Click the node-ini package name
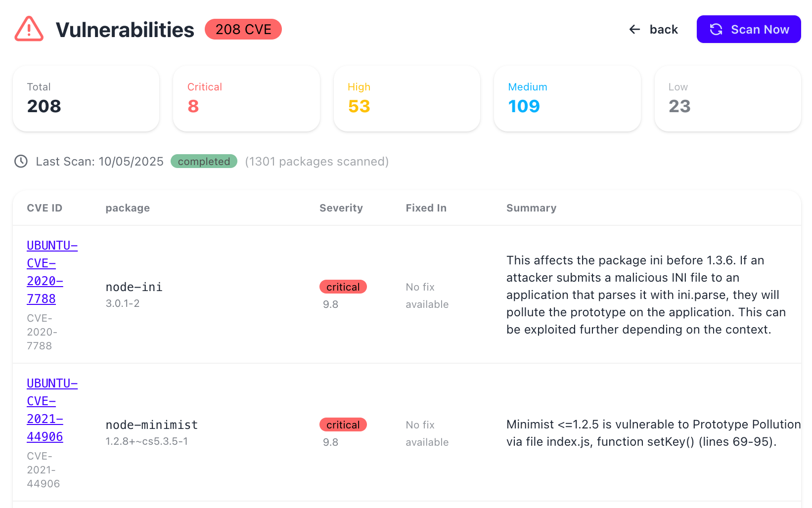 tap(134, 287)
